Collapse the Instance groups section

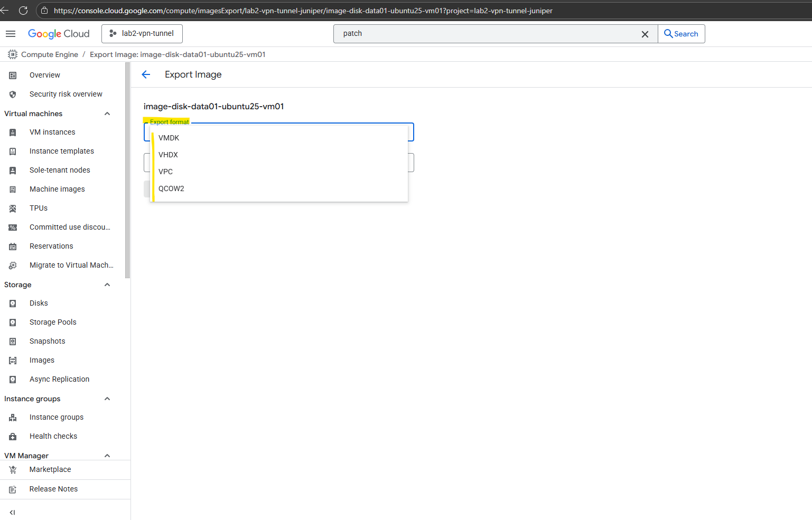(x=107, y=399)
